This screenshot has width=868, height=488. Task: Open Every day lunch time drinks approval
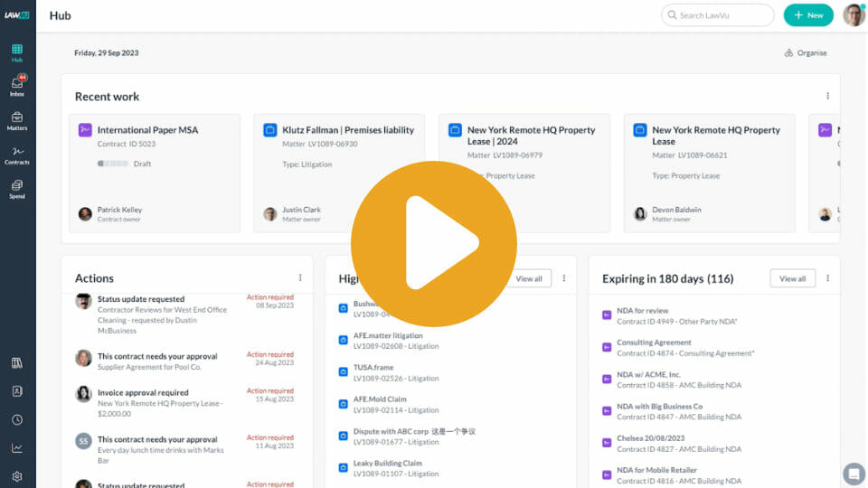[x=185, y=449]
